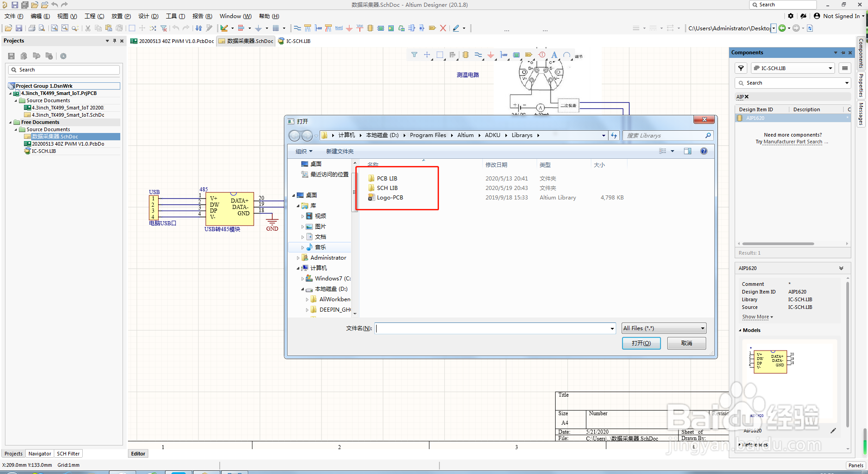This screenshot has height=474, width=868.
Task: Click the Components panel filter funnel button
Action: click(x=741, y=68)
